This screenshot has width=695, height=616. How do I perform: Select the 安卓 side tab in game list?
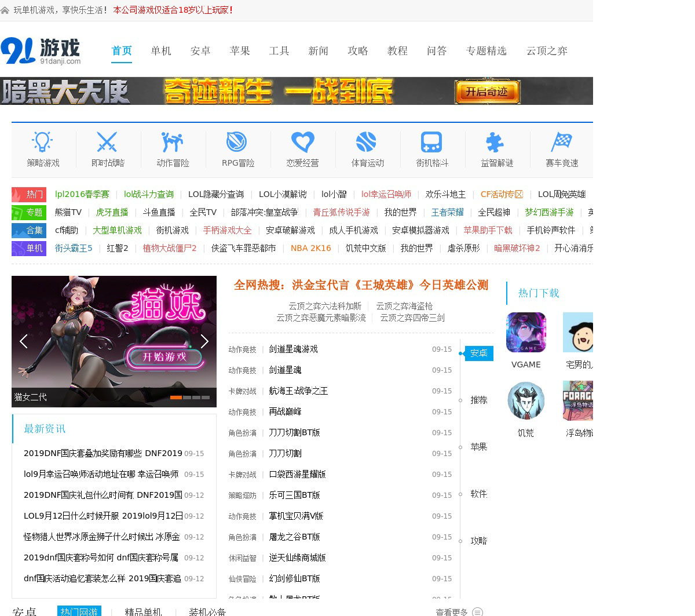click(479, 353)
